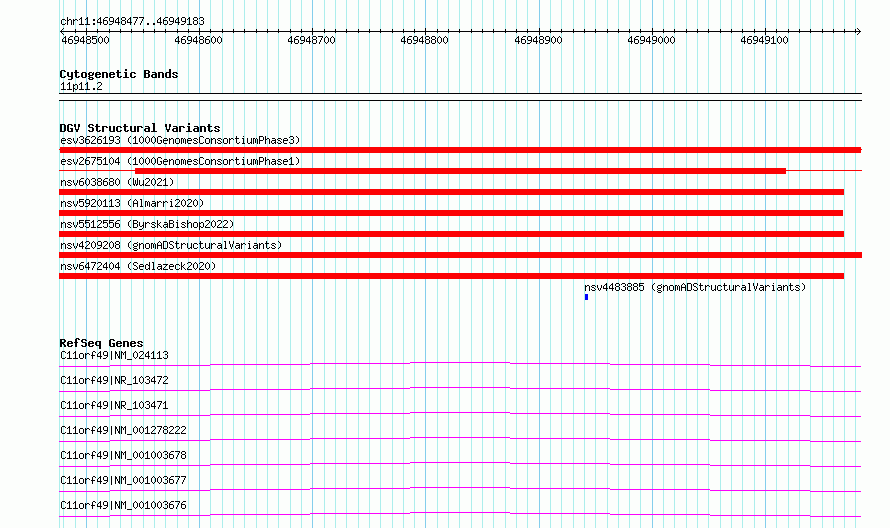Open the nsv5512556 (ByrskaBishop2022) label
Screen dimensions: 890x528
pyautogui.click(x=147, y=224)
